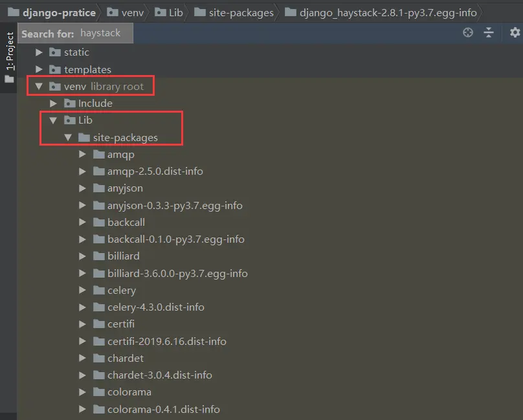Click the Include folder icon
The width and height of the screenshot is (523, 420).
click(69, 103)
